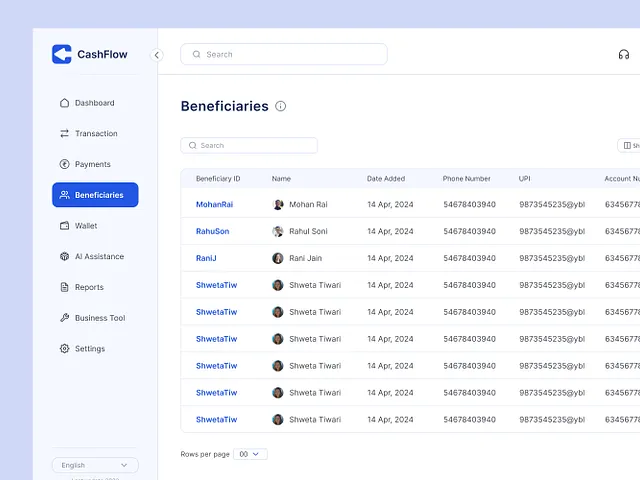The image size is (640, 480).
Task: Select the Business Tool wrench icon
Action: point(65,318)
